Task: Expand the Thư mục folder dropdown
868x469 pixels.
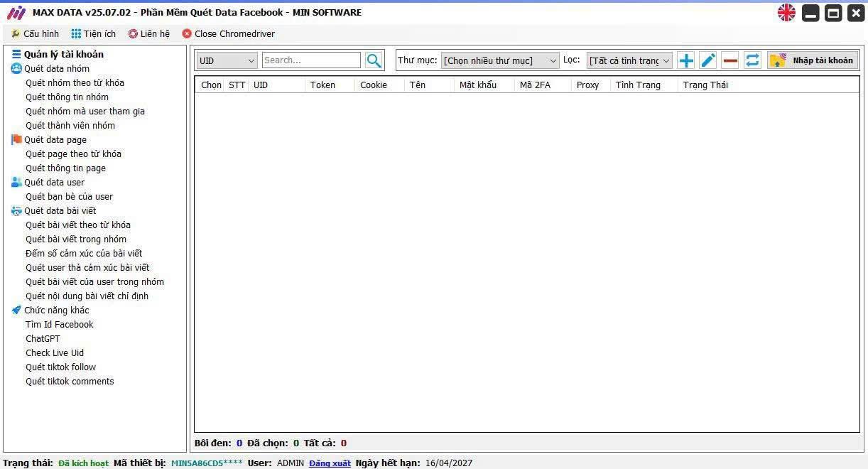Action: pyautogui.click(x=500, y=60)
